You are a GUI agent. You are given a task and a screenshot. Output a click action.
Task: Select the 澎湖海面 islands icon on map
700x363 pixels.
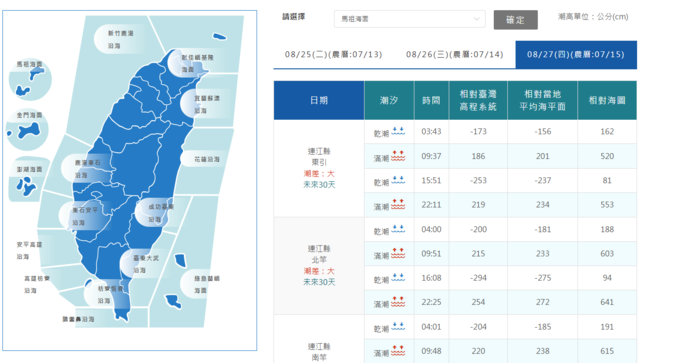tap(26, 186)
